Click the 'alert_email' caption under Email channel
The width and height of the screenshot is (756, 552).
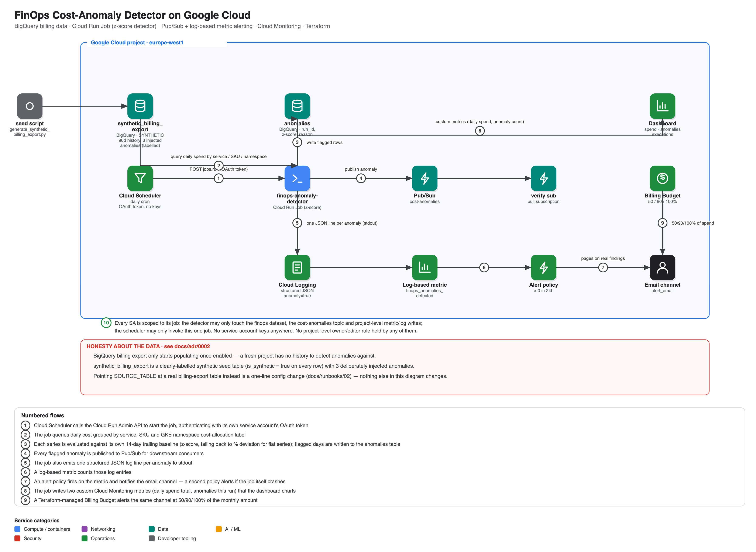click(x=662, y=291)
